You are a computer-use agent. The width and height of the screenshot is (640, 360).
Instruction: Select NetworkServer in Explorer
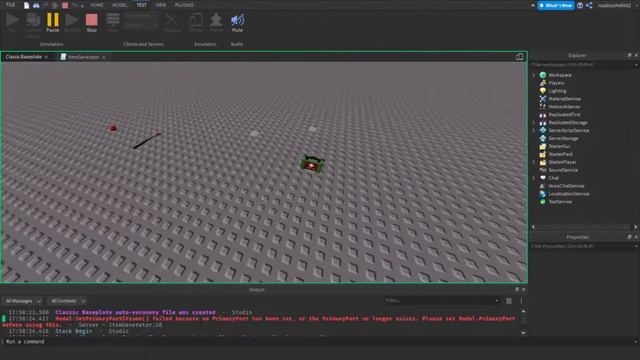564,107
